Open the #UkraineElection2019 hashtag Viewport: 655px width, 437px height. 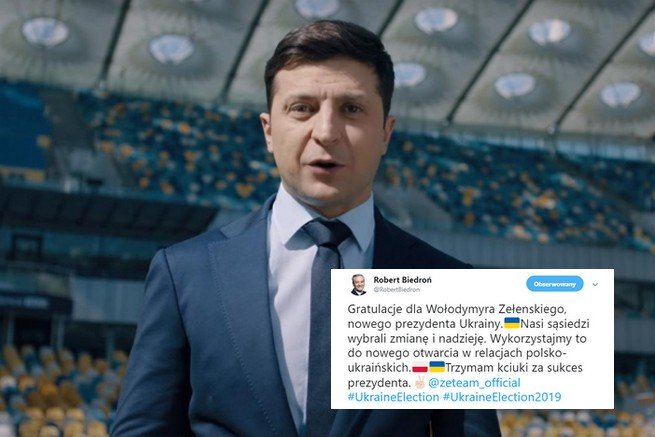point(502,397)
